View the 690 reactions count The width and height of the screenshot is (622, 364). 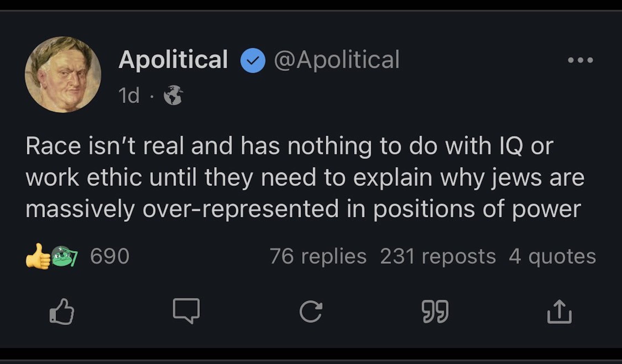(x=110, y=256)
